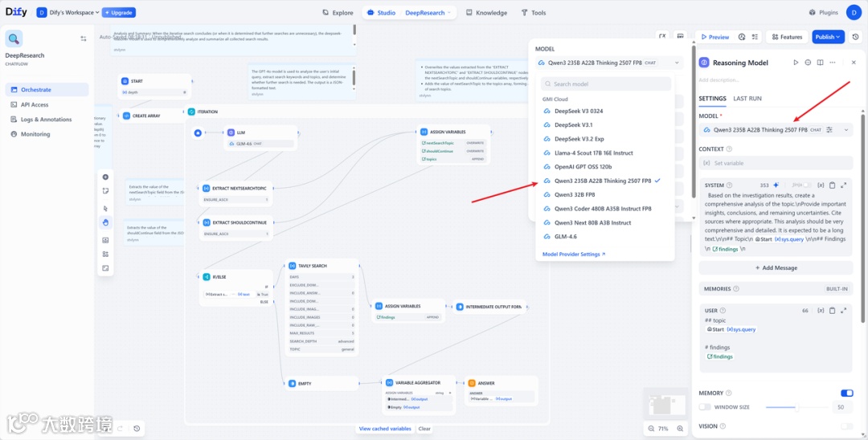Click the organize nodes icon
Screen dimensions: 868x440
pos(105,255)
